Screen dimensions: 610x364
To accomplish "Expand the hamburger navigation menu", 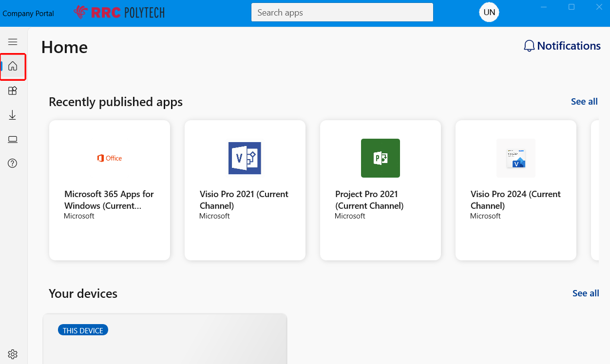I will pyautogui.click(x=13, y=42).
